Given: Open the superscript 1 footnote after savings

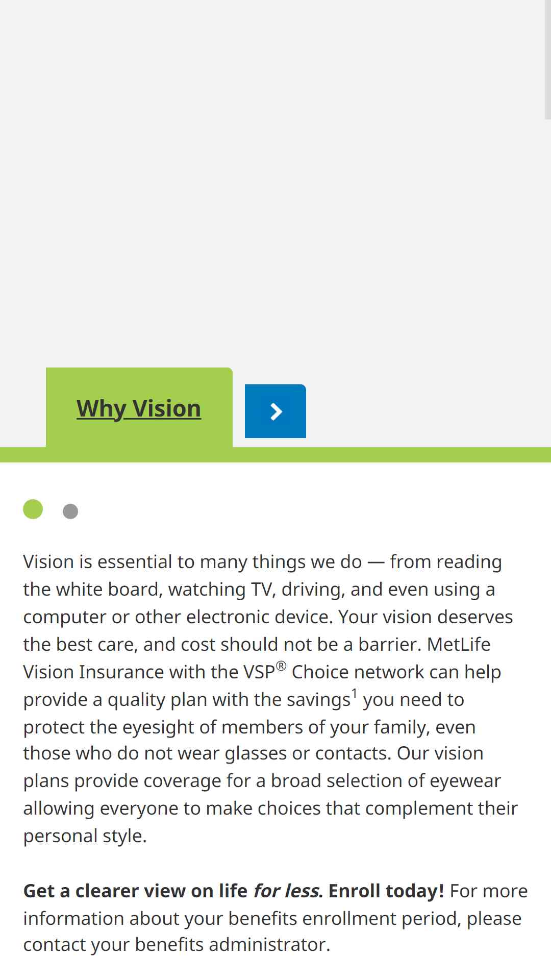Looking at the screenshot, I should tap(354, 693).
